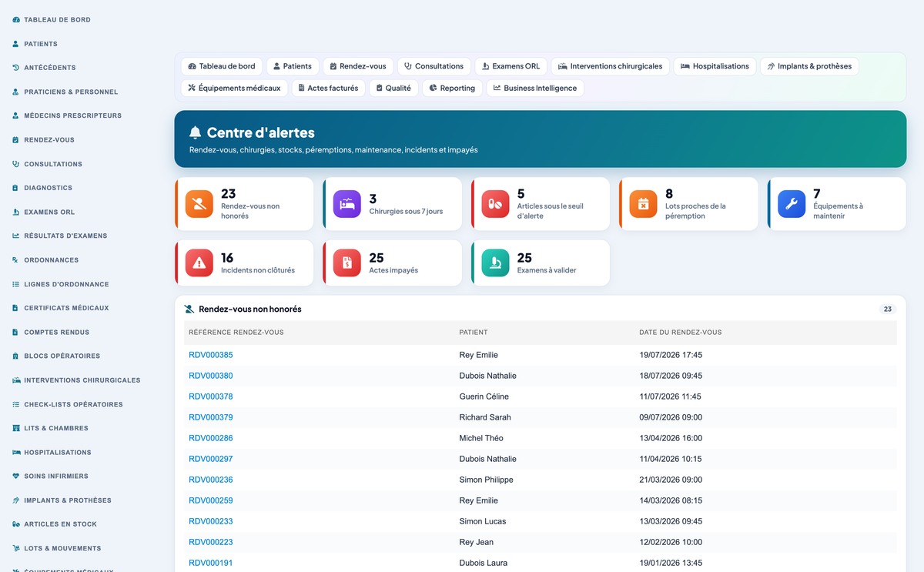Click the Tableau de bord top navigation button
The image size is (924, 572).
tap(222, 66)
